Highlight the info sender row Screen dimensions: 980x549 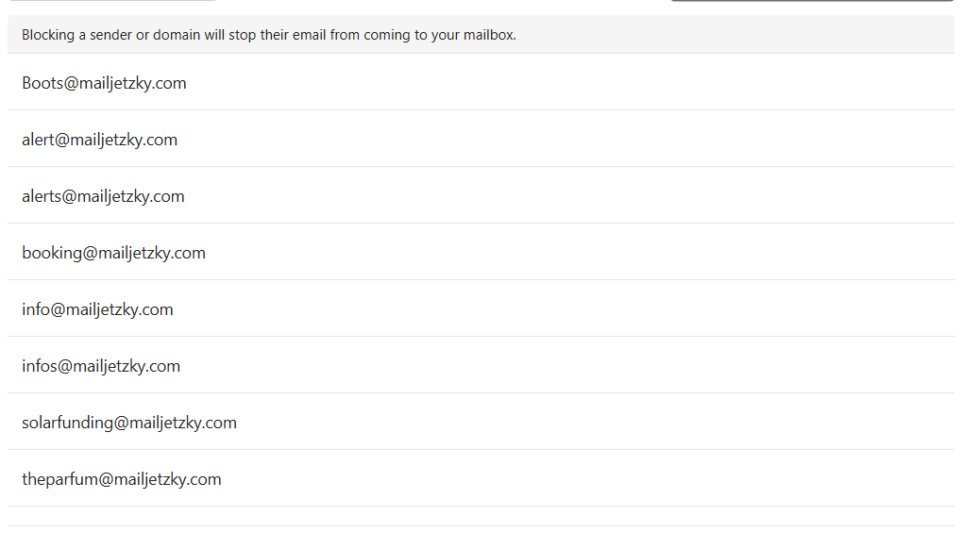click(481, 308)
